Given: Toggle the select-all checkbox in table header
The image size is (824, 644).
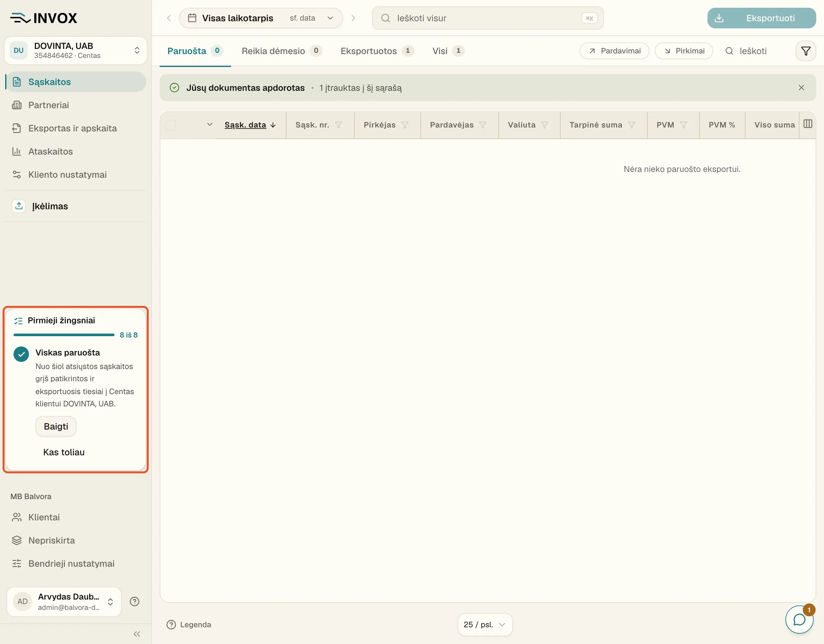Looking at the screenshot, I should point(171,125).
